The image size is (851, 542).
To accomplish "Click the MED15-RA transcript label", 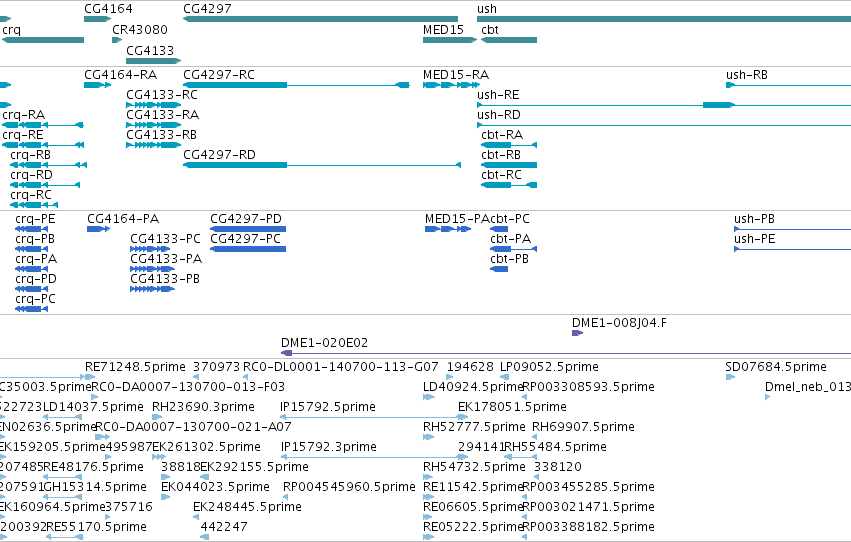I will coord(456,74).
